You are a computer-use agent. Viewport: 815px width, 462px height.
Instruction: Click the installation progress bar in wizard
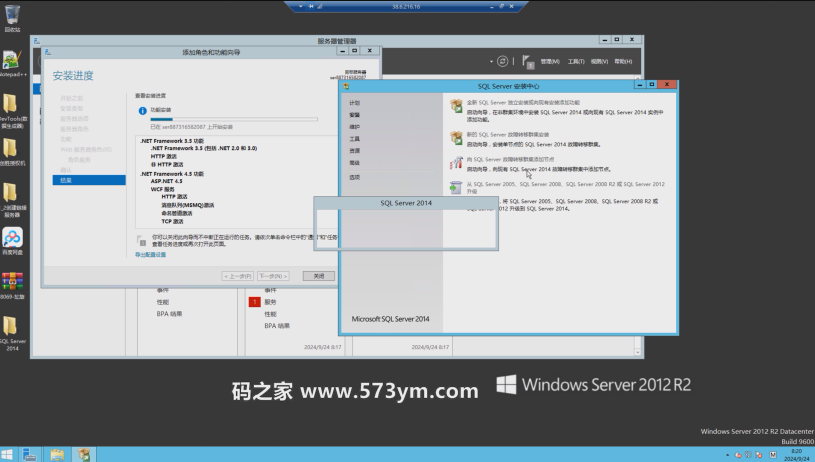coord(234,120)
